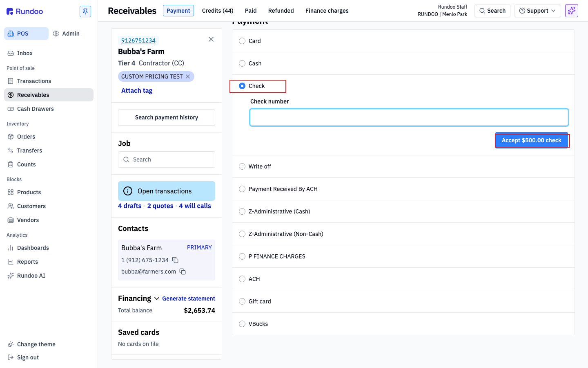Open the Finance charges tab
Screen dimensions: 588x368
(327, 11)
